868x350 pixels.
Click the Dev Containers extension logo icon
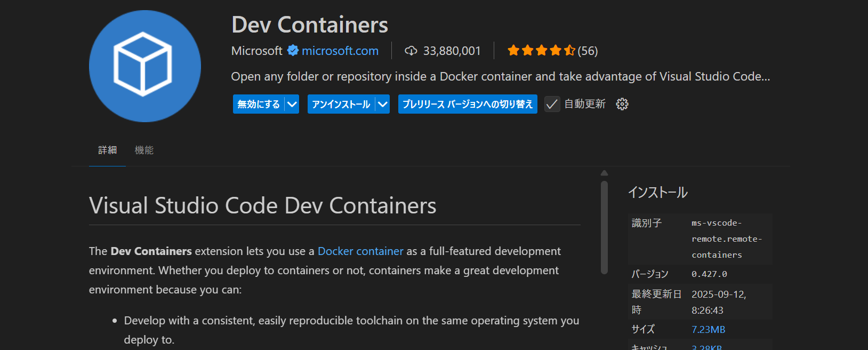(144, 66)
